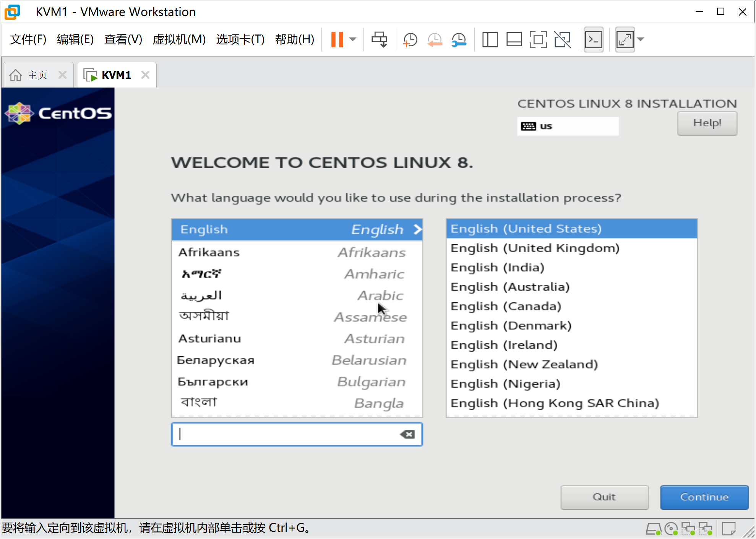Select English (Hong Kong SAR China) locale

tap(571, 403)
